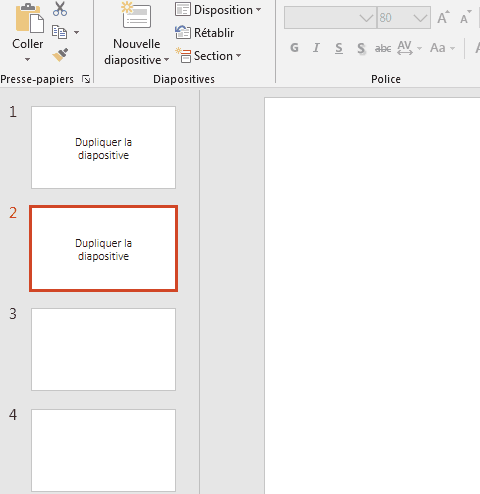The image size is (480, 494).
Task: Toggle italic formatting
Action: 316,48
